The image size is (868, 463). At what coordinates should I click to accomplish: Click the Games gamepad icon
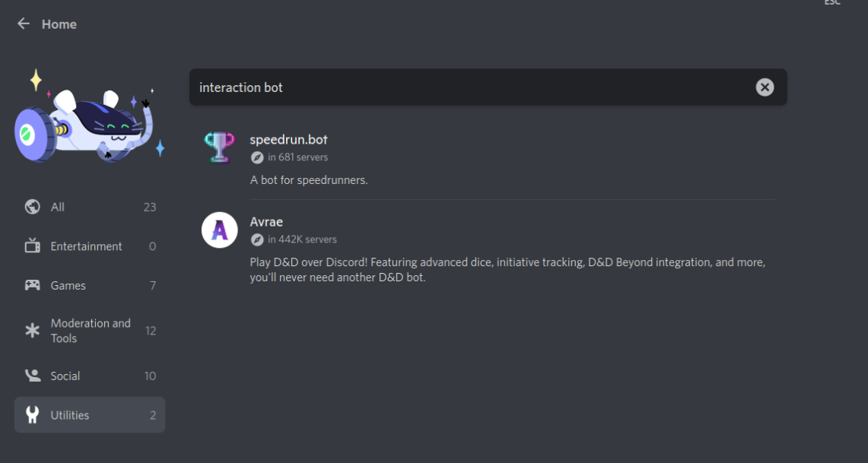pyautogui.click(x=31, y=285)
